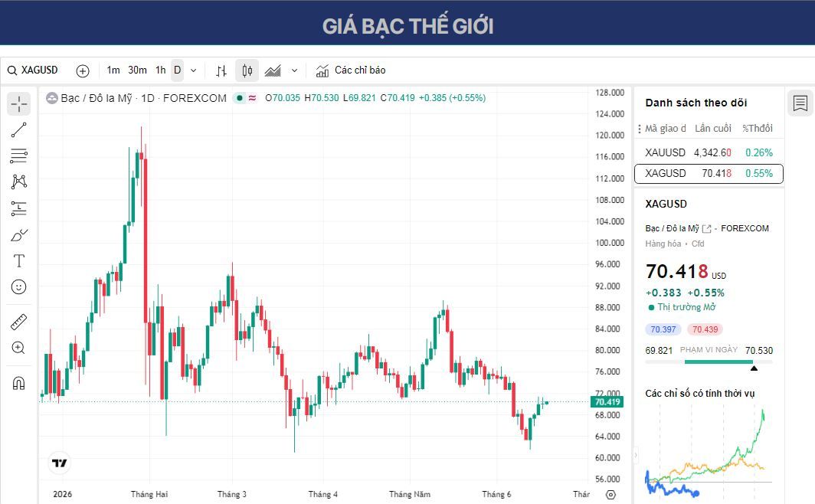Click the Tháng 6 time axis label

point(496,494)
